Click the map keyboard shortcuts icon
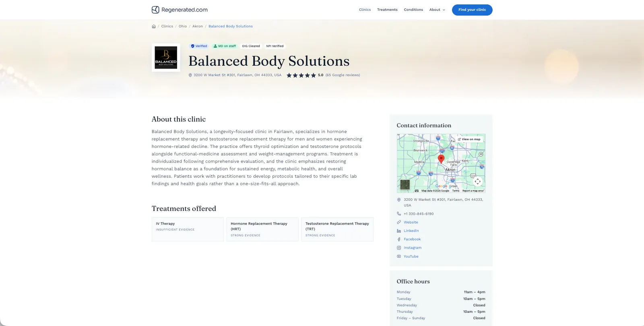 click(x=417, y=191)
